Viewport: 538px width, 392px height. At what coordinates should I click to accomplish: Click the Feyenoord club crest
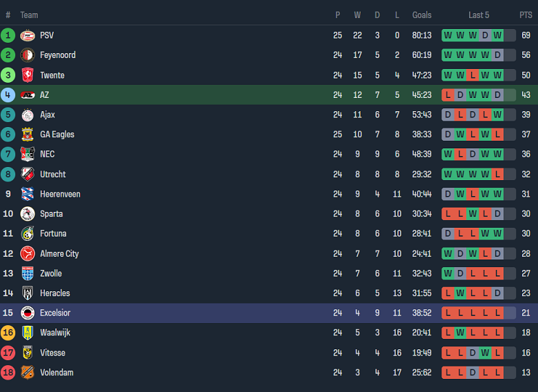pyautogui.click(x=28, y=55)
